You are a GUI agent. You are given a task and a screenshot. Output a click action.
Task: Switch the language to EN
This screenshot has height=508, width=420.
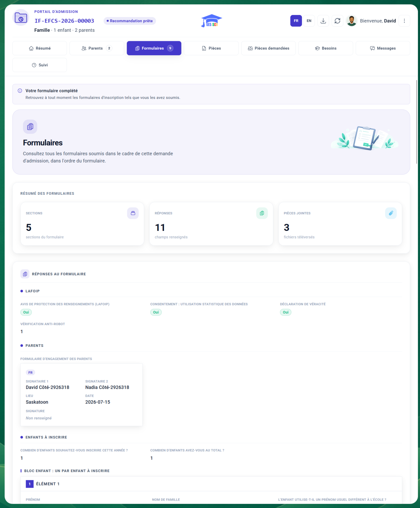click(x=309, y=21)
